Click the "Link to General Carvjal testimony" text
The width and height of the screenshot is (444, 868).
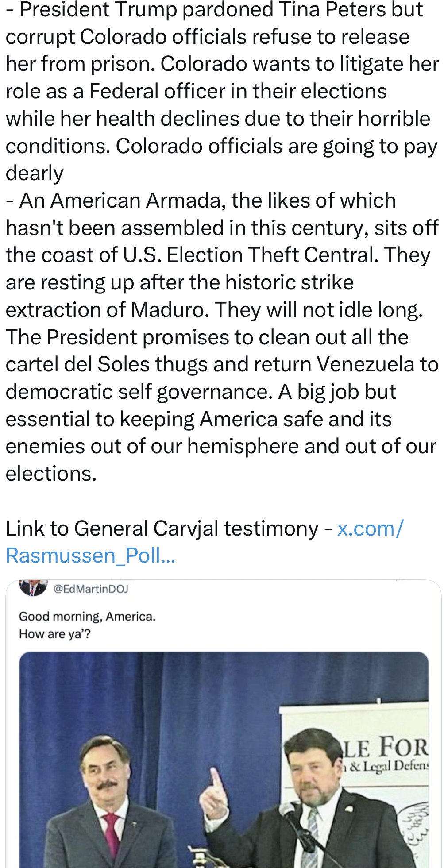point(162,529)
